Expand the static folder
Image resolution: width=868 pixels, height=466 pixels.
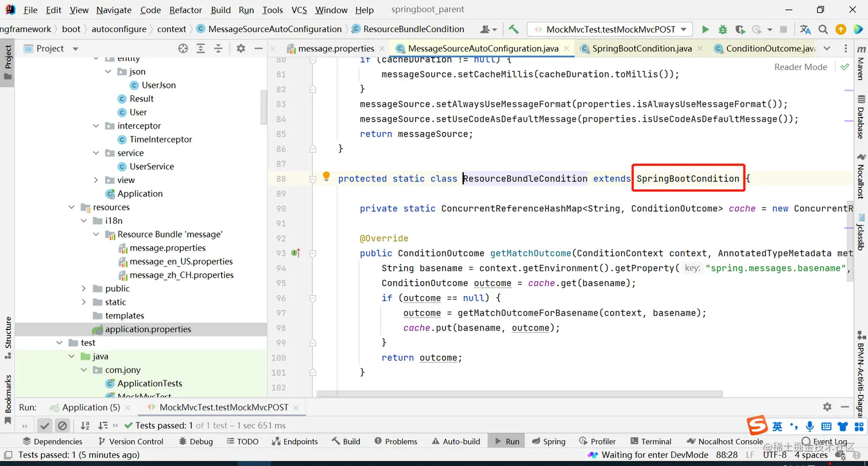pyautogui.click(x=84, y=302)
